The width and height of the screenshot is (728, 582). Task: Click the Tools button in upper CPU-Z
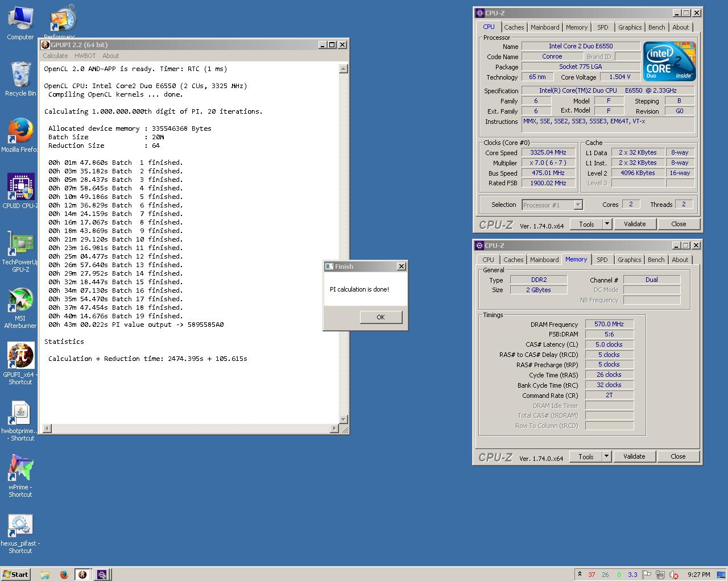[x=586, y=224]
